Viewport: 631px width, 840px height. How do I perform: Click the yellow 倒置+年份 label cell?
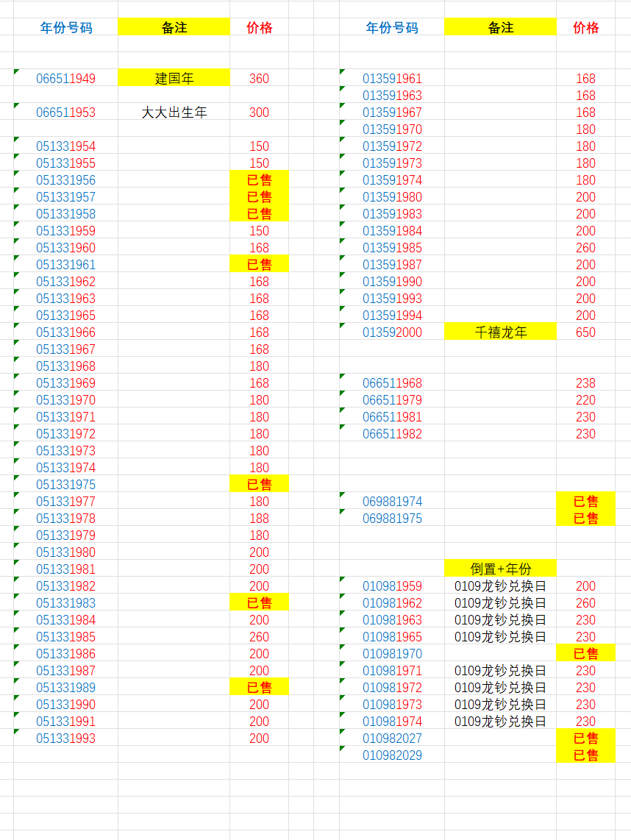501,569
